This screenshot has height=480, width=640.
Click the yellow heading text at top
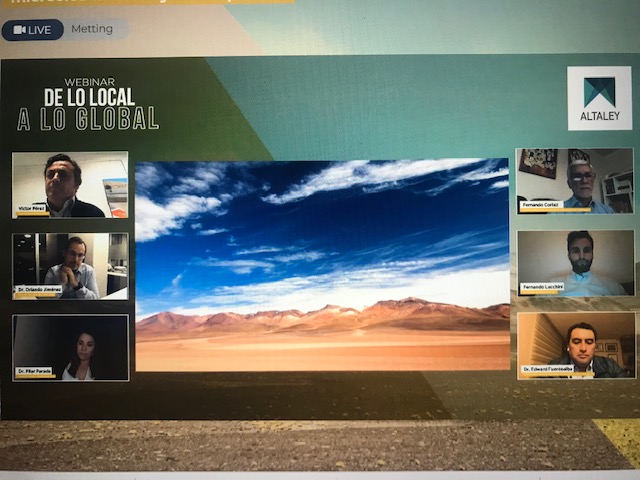pyautogui.click(x=150, y=2)
